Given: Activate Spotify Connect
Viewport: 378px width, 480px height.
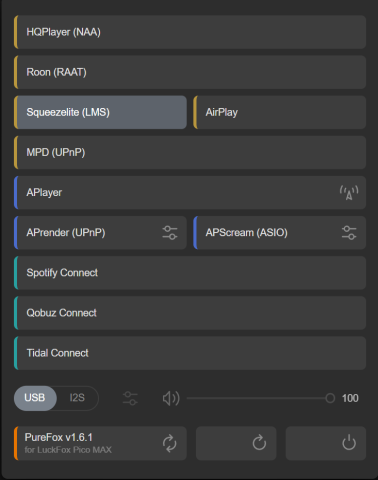Looking at the screenshot, I should [190, 273].
